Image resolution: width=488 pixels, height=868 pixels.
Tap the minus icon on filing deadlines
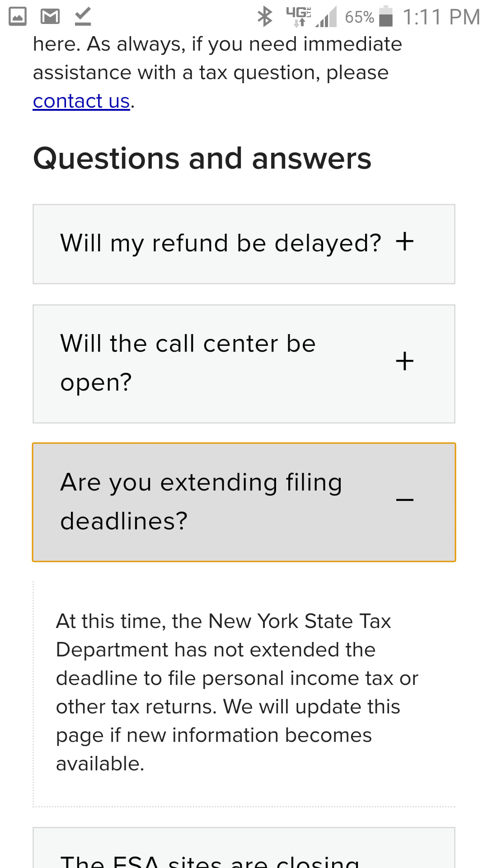coord(404,500)
